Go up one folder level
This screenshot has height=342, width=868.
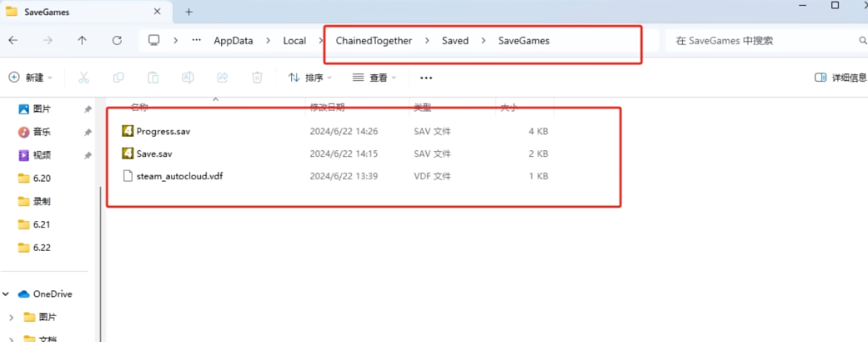point(82,40)
